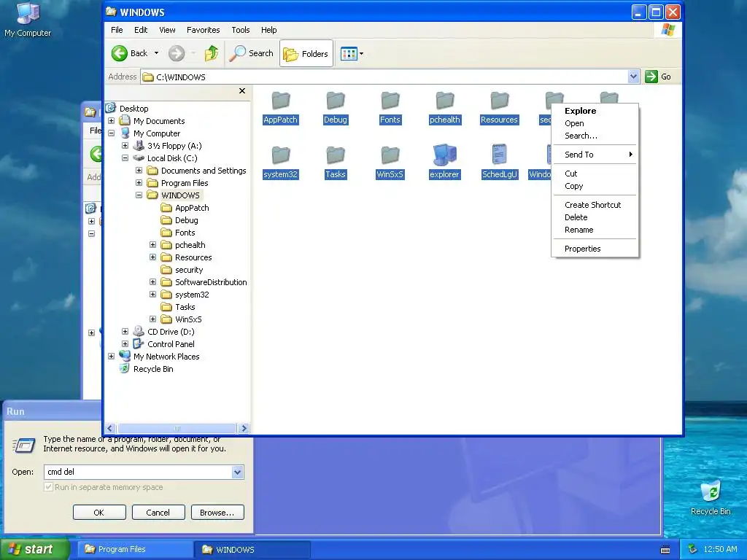The height and width of the screenshot is (560, 747).
Task: Collapse My Computer tree node
Action: (111, 133)
